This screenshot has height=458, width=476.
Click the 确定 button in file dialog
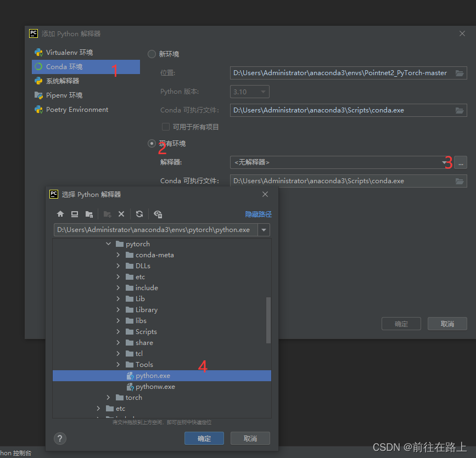pos(204,438)
